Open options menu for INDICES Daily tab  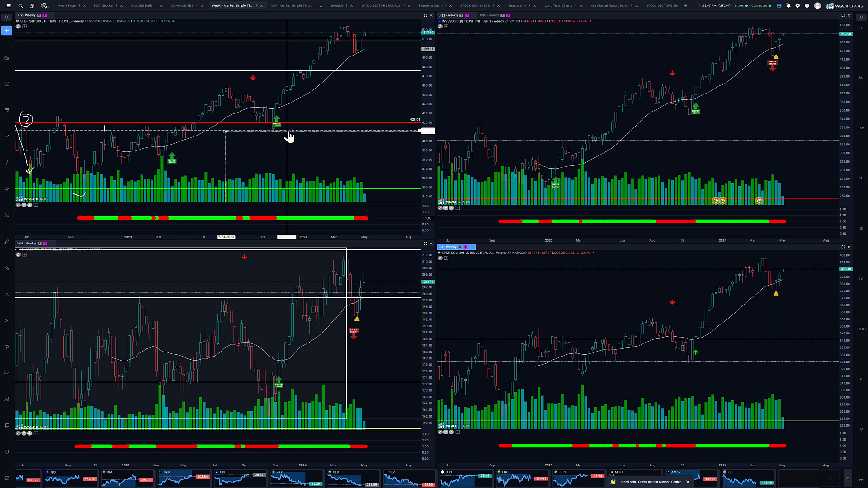[156, 6]
